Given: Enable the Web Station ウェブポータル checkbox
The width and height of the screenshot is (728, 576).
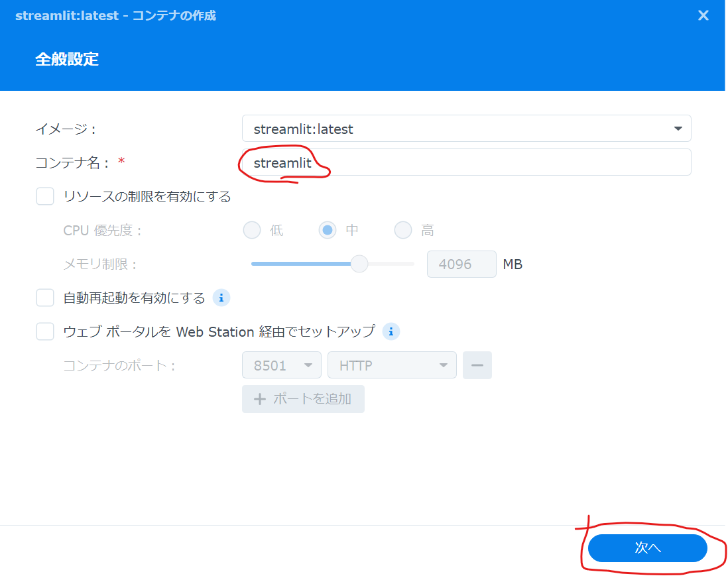Looking at the screenshot, I should [45, 331].
